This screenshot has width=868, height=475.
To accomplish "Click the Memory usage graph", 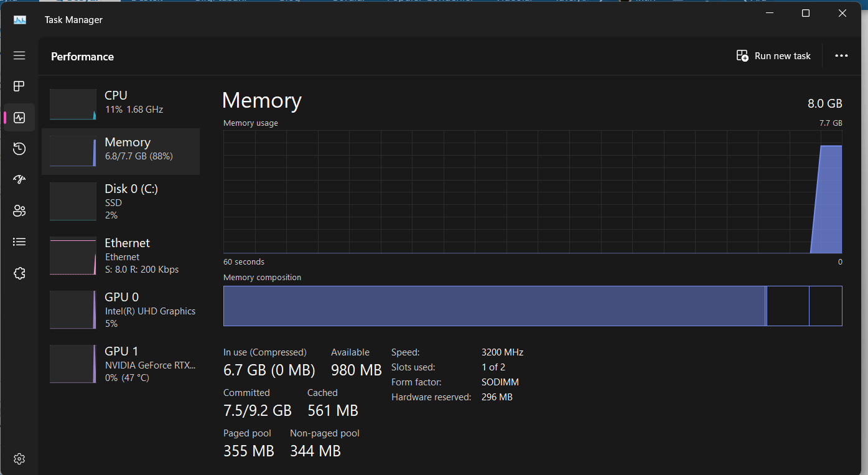I will (x=533, y=192).
